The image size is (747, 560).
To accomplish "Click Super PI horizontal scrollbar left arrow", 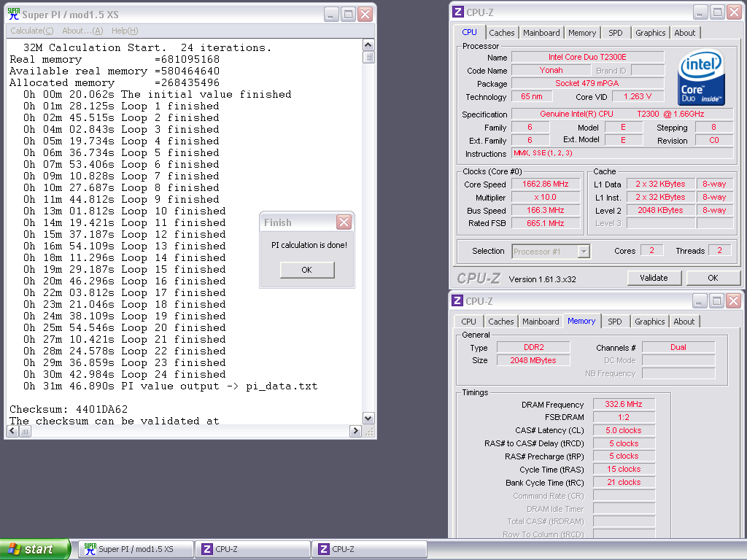I will click(13, 431).
